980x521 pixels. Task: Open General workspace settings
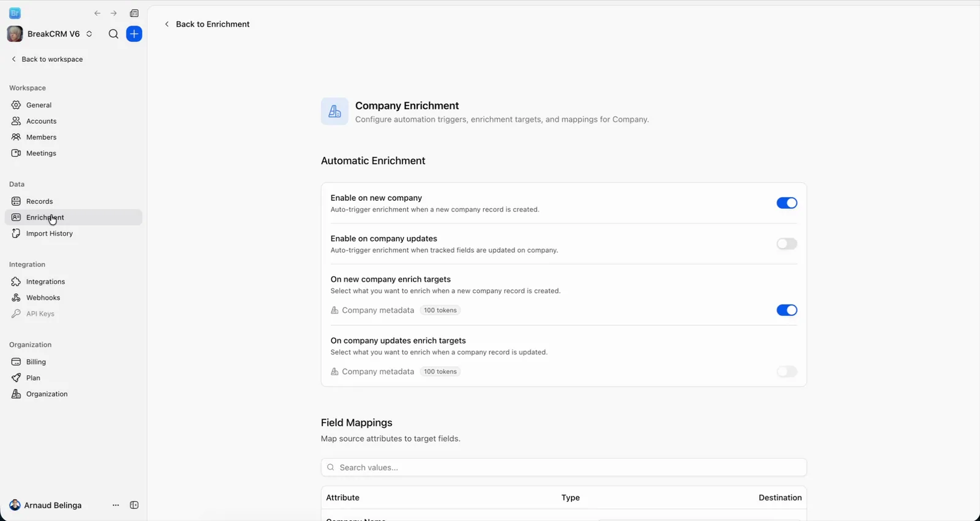[x=73, y=105]
